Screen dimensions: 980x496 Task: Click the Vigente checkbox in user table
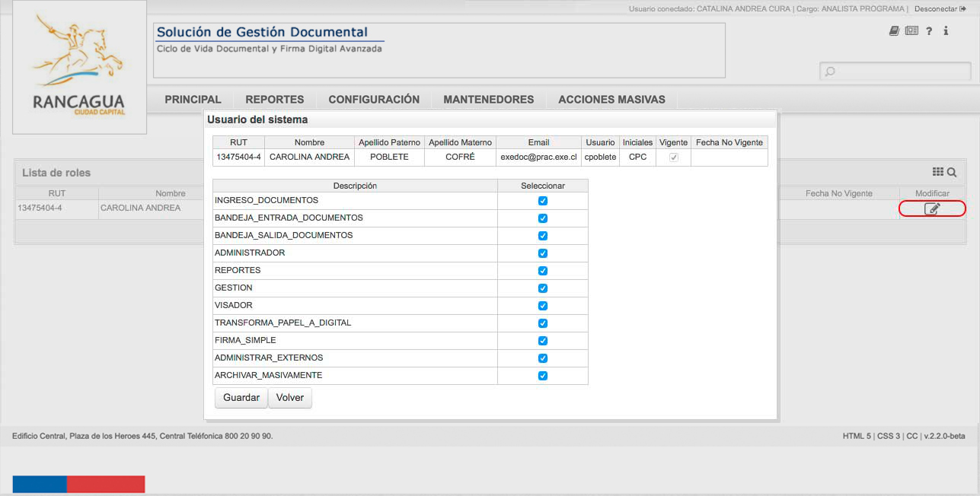click(674, 157)
